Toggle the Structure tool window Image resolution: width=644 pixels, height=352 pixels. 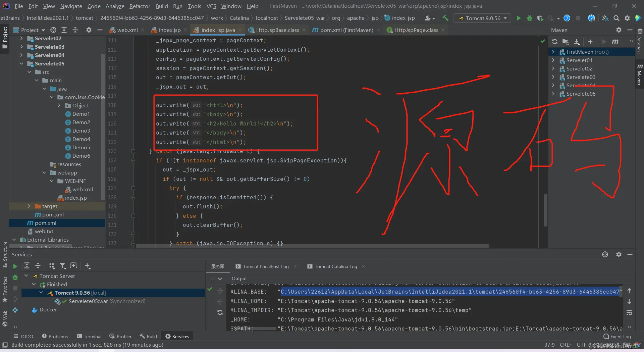point(5,254)
